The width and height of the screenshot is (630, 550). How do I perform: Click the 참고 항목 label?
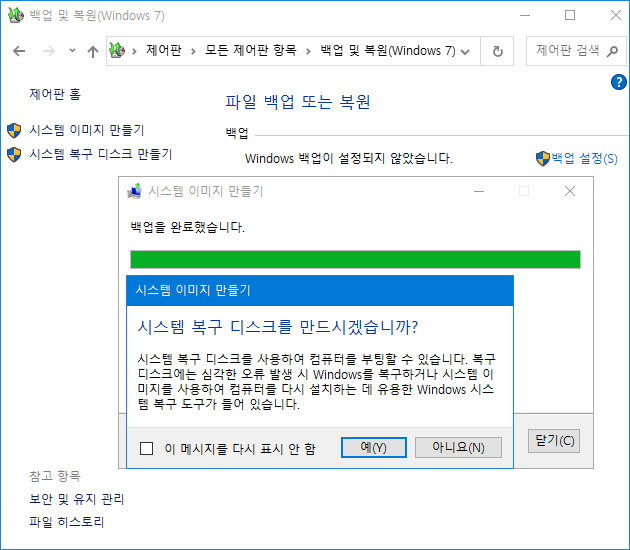55,476
